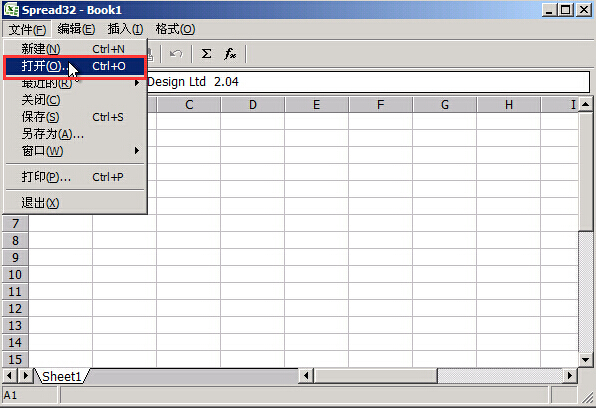
Task: Choose 打开(O)... from the file menu
Action: tap(74, 67)
